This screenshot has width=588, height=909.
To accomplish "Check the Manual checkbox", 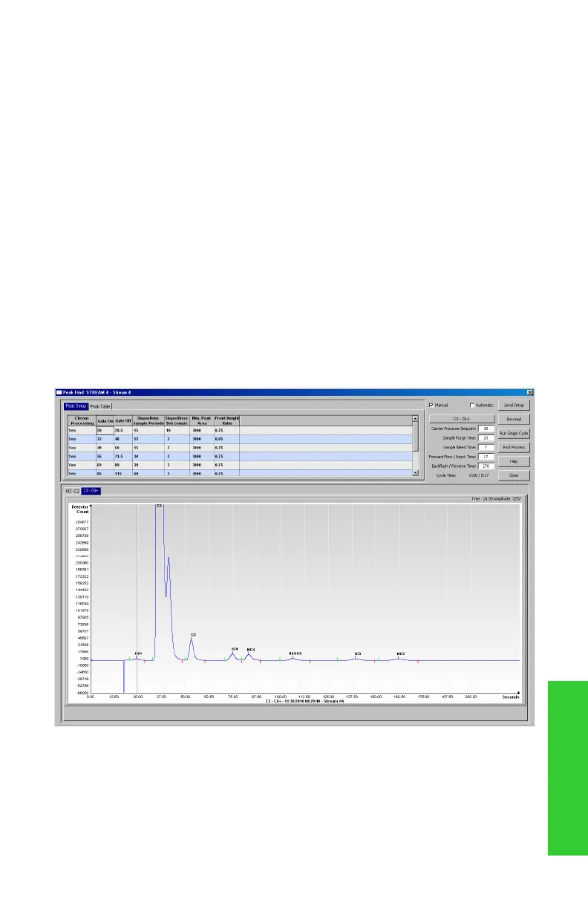I will click(x=431, y=405).
